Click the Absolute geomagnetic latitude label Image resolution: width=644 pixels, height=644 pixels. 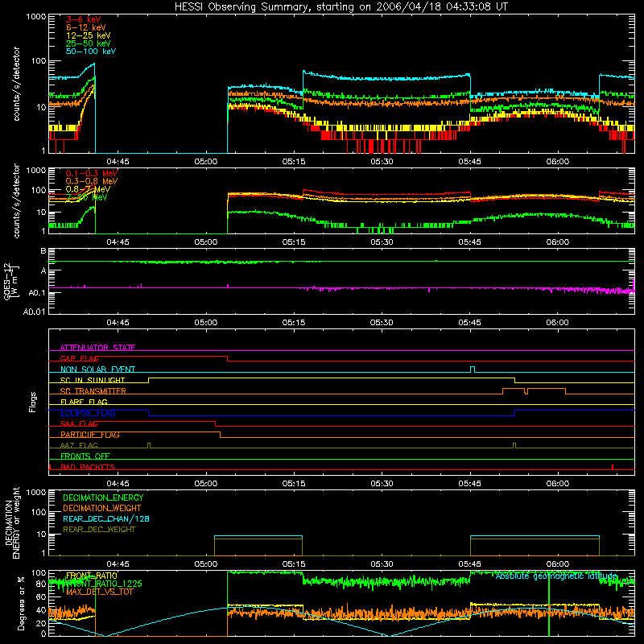click(556, 576)
